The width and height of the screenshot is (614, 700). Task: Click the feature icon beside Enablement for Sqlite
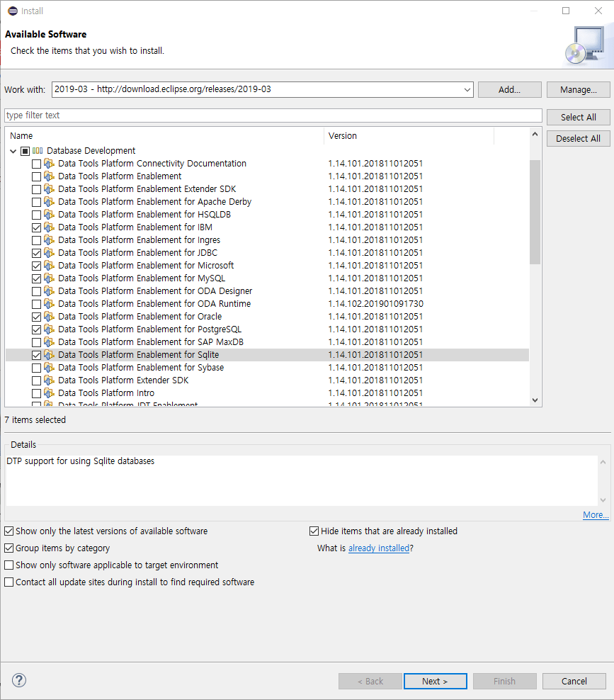pos(49,355)
